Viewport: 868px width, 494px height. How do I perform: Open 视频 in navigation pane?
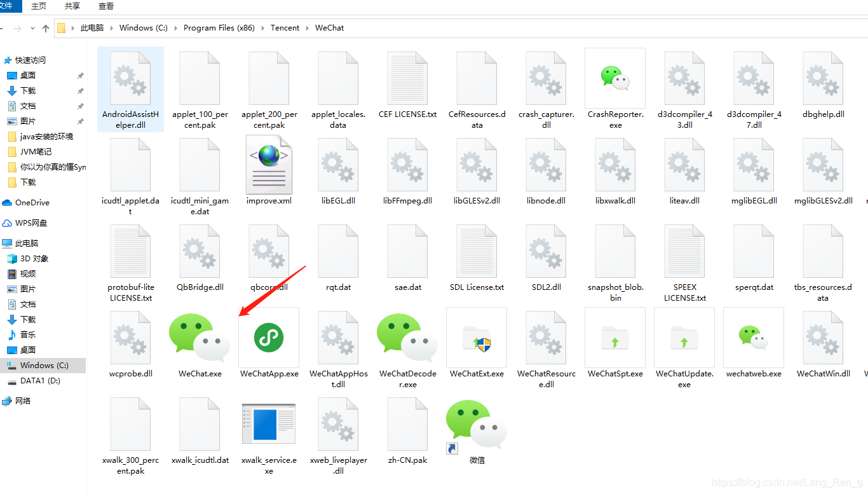point(27,274)
